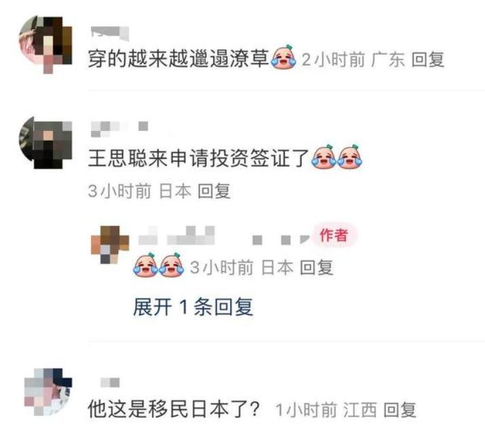Tap first emoji in author's reply

[145, 265]
